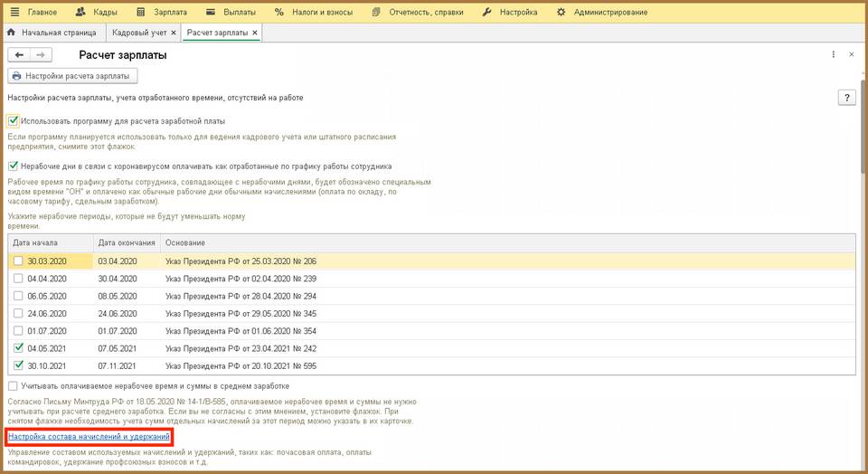The image size is (868, 474).
Task: Uncheck the 04.05.2021 period row checkbox
Action: click(19, 347)
